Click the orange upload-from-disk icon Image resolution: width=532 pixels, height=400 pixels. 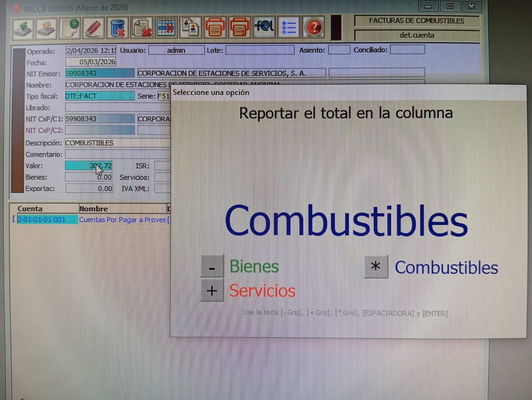click(47, 28)
